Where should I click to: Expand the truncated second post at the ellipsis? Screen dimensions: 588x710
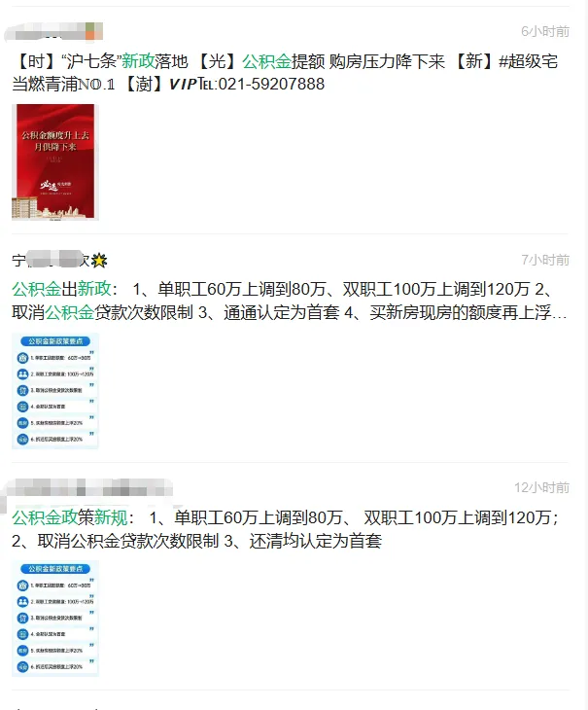coord(560,313)
